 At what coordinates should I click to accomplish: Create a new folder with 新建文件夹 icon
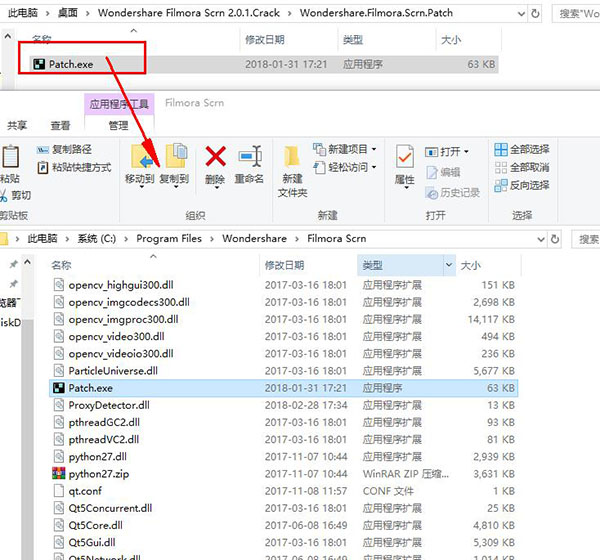tap(292, 165)
